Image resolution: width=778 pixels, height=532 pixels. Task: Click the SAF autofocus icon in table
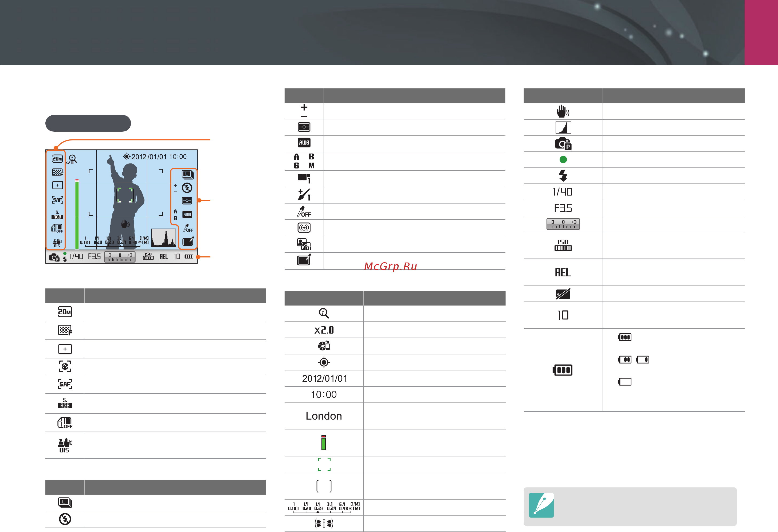(65, 384)
